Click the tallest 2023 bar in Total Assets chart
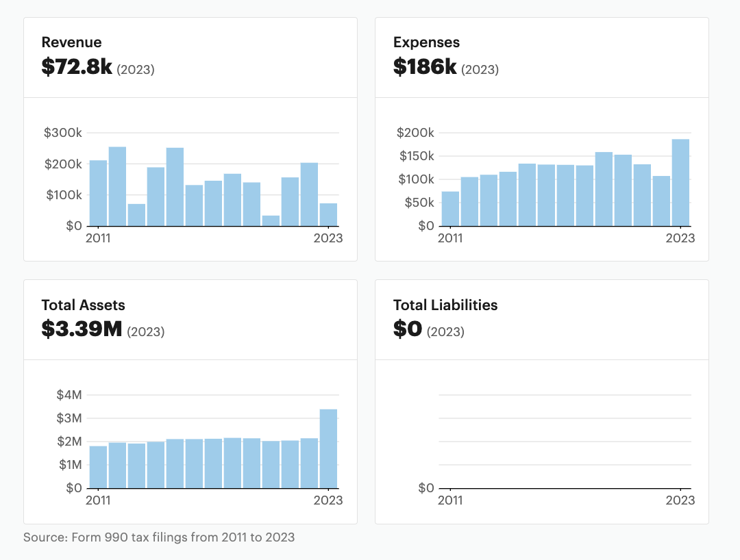Viewport: 740px width, 560px height. pos(328,448)
